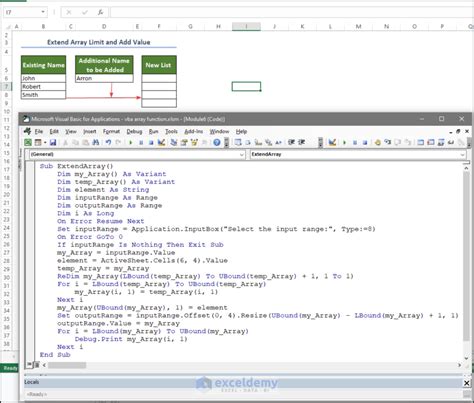Image resolution: width=474 pixels, height=403 pixels.
Task: Select the cell containing John
Action: [x=43, y=78]
